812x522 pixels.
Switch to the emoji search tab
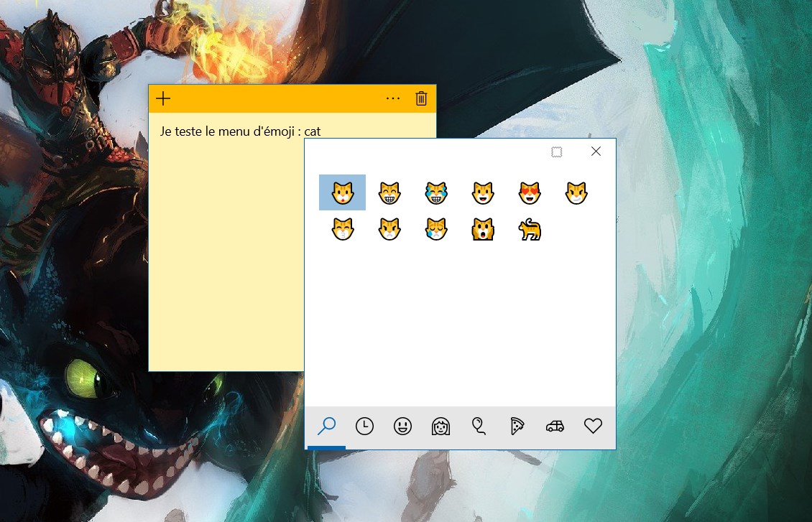tap(326, 427)
